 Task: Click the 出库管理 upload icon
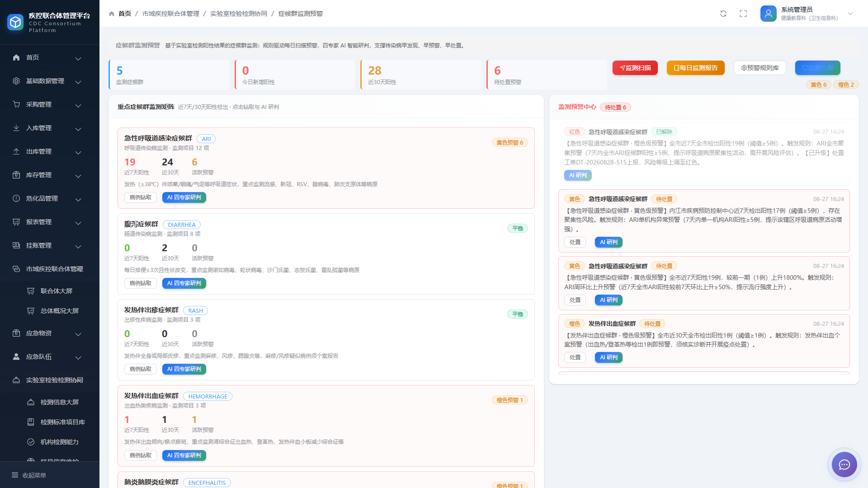click(16, 151)
